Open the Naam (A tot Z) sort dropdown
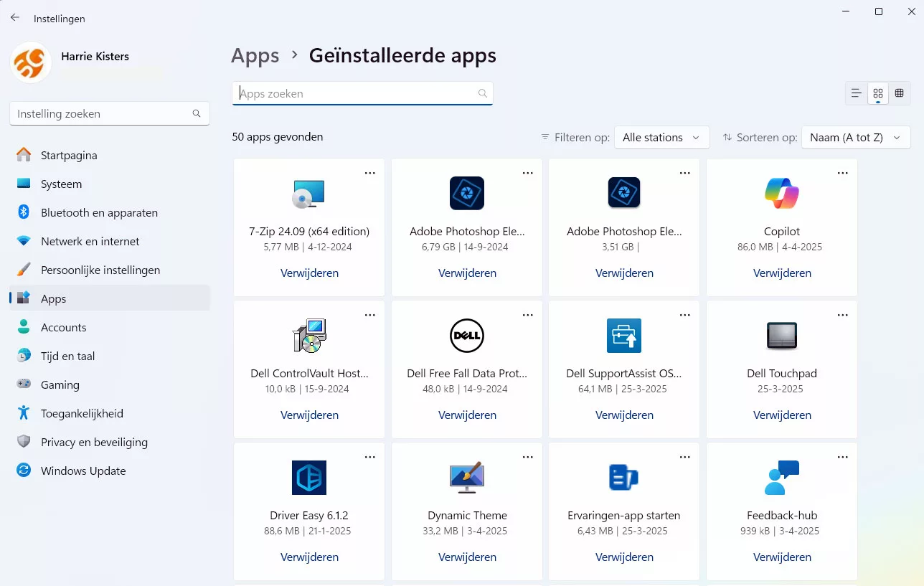Image resolution: width=924 pixels, height=586 pixels. tap(856, 137)
